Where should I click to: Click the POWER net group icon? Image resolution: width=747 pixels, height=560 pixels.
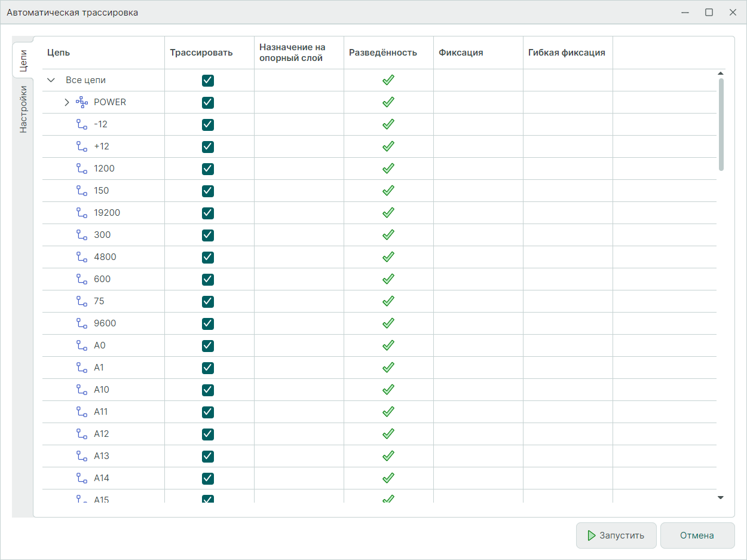82,102
